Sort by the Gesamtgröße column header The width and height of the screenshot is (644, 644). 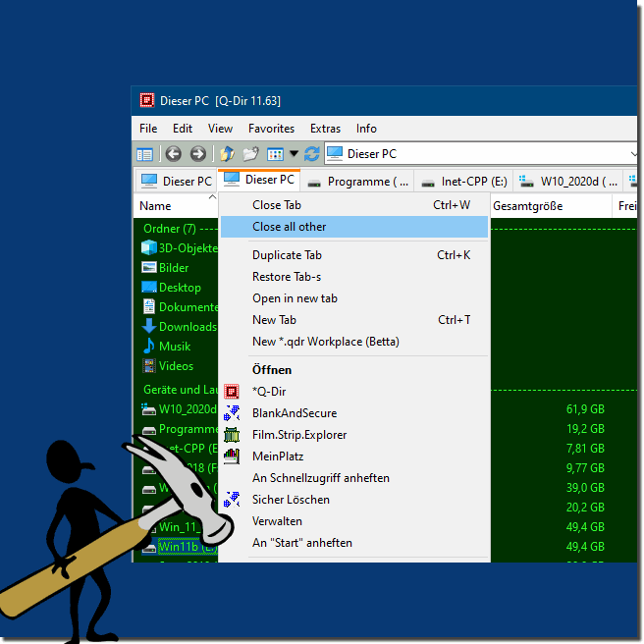click(551, 206)
